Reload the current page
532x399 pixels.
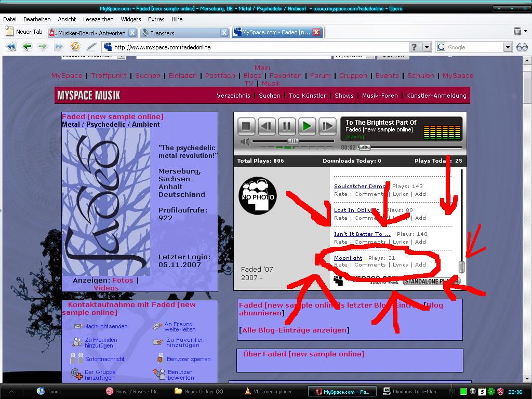(x=75, y=46)
